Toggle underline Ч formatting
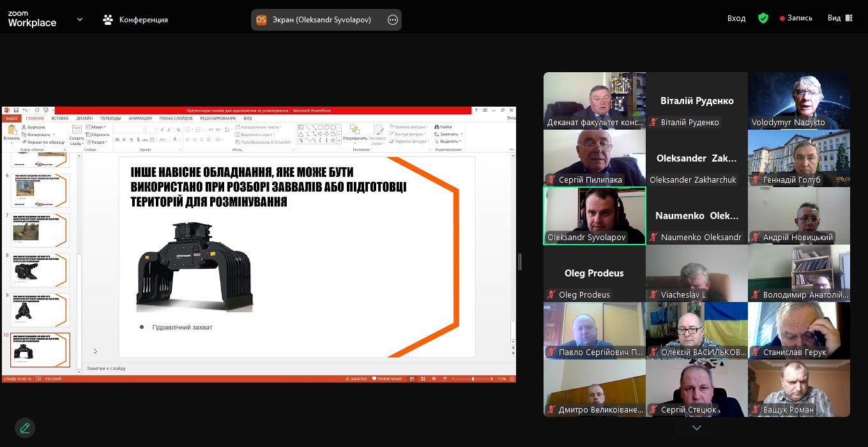868x447 pixels. pyautogui.click(x=132, y=139)
